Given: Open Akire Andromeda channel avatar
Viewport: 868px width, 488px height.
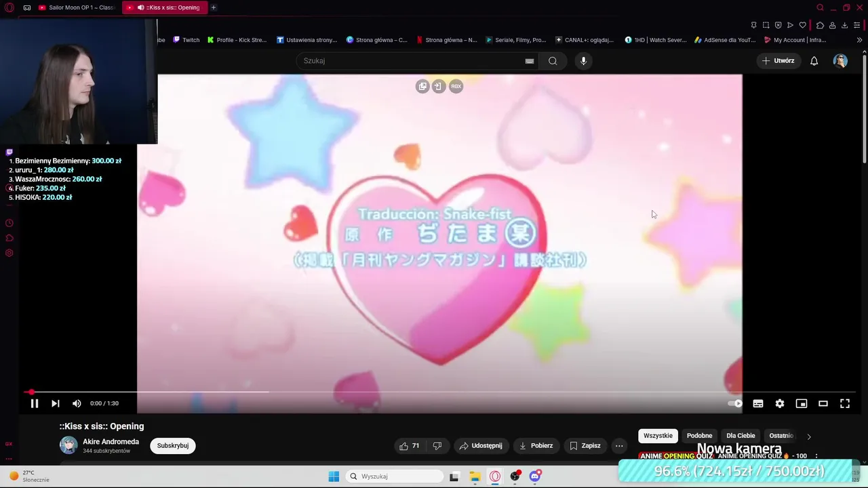Looking at the screenshot, I should pos(68,445).
